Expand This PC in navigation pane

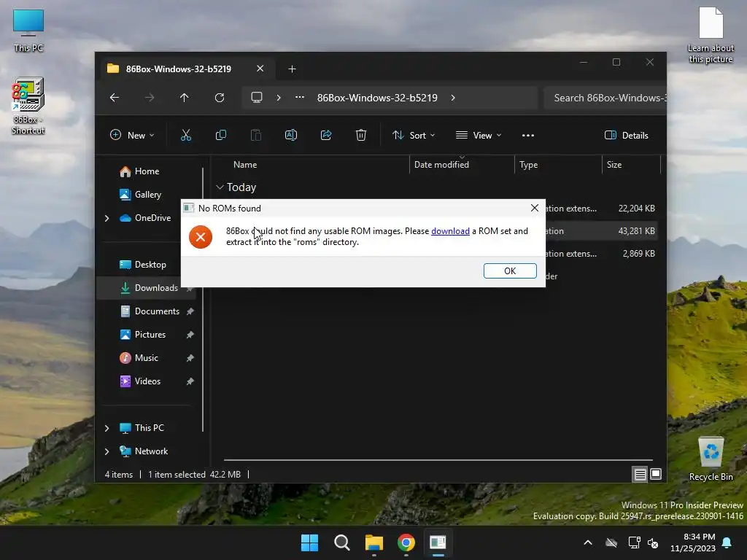107,428
